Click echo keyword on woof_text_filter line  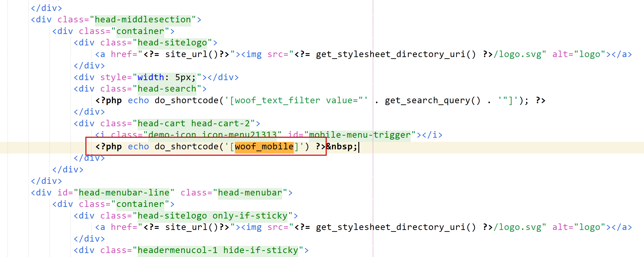coord(138,100)
